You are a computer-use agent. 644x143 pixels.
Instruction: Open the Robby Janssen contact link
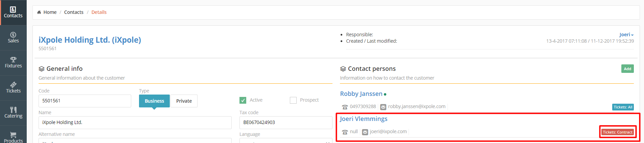(361, 94)
